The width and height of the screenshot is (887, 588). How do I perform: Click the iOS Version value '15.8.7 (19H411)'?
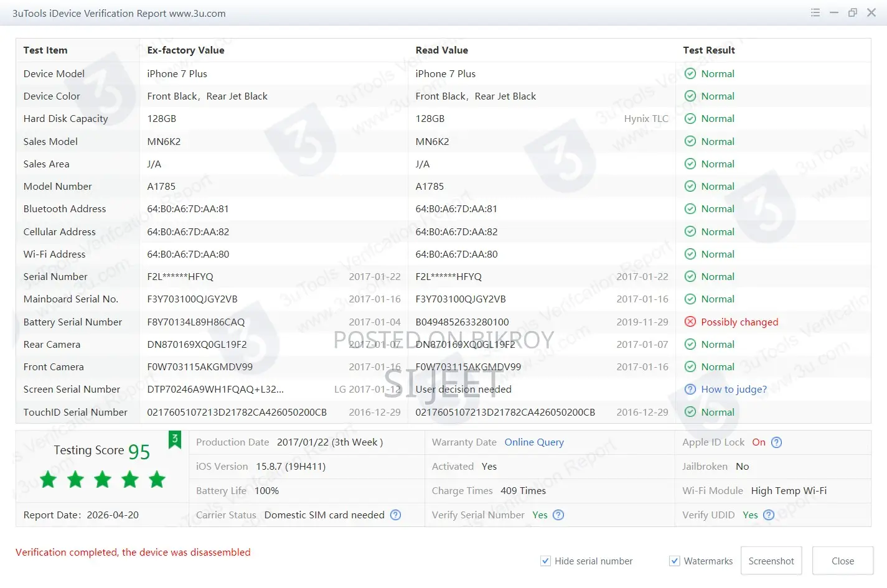pyautogui.click(x=291, y=467)
